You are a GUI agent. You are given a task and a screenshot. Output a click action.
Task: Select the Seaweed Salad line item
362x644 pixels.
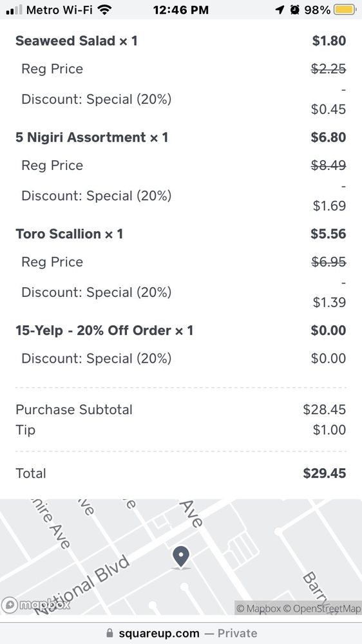coord(181,41)
